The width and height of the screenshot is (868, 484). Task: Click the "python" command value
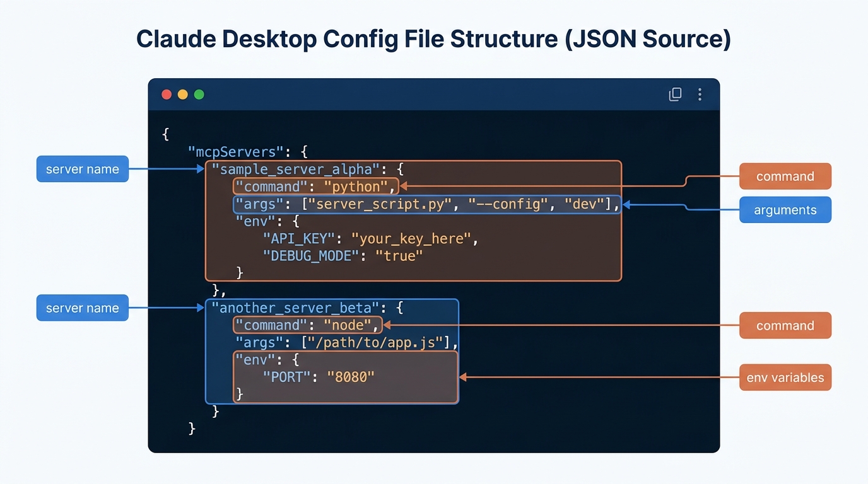point(356,187)
